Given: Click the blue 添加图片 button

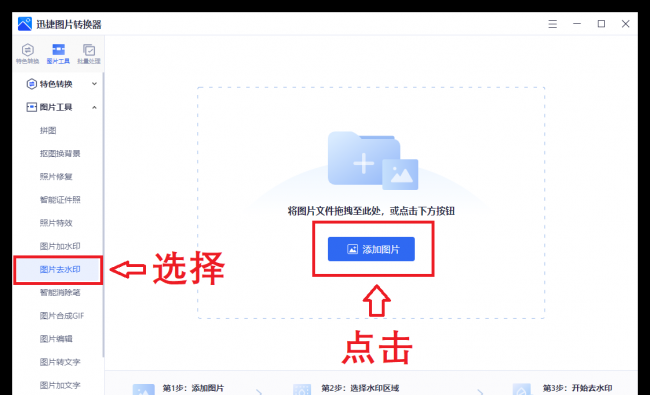Looking at the screenshot, I should coord(371,249).
